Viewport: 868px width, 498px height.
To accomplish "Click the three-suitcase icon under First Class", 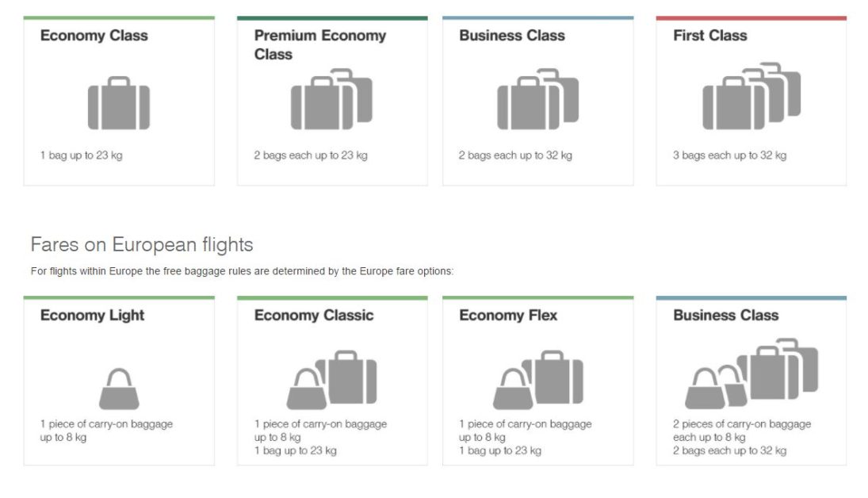I will [x=751, y=97].
